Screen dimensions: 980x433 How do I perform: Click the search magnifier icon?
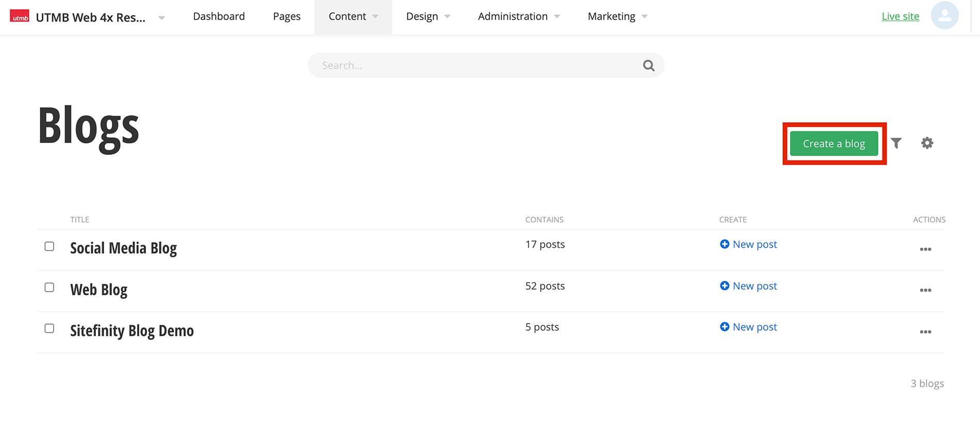[x=648, y=66]
